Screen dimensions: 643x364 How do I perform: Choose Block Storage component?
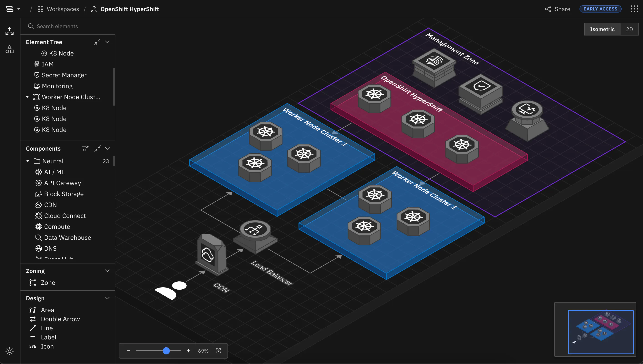coord(60,194)
